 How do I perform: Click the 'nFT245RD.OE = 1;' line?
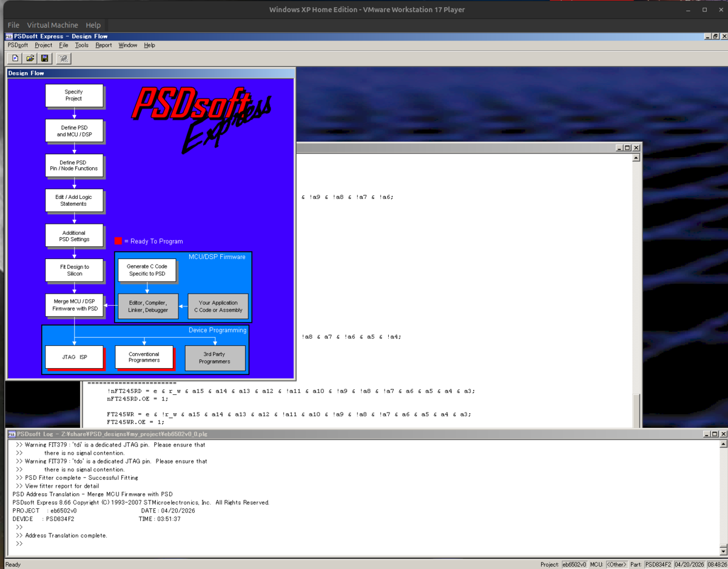coord(138,399)
